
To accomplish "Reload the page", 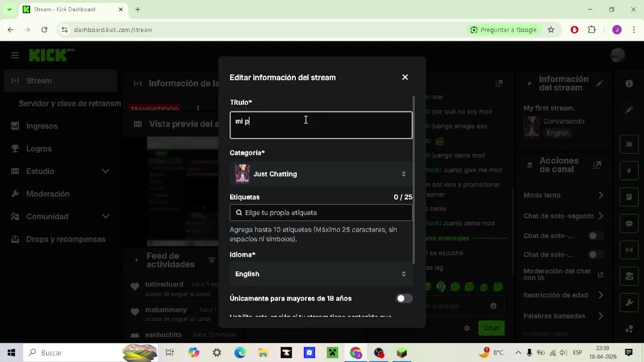I will coord(44,30).
